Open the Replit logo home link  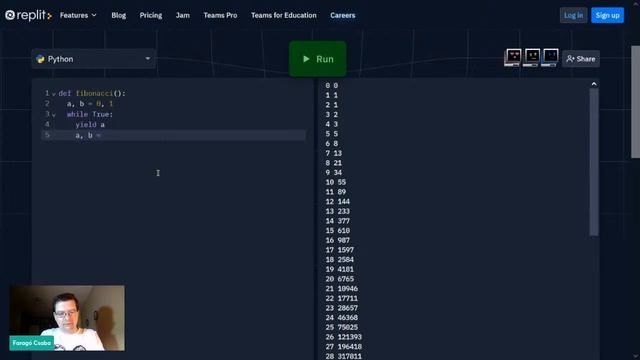pyautogui.click(x=28, y=15)
